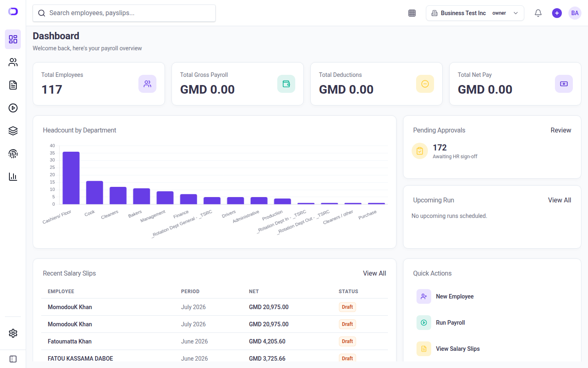The height and width of the screenshot is (368, 588).
Task: Focus the Search employees, payslips field
Action: pos(124,13)
